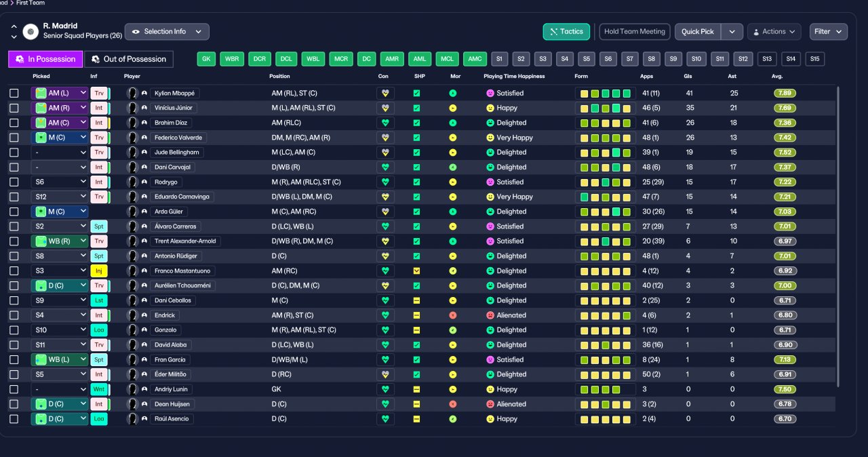Click the eye icon on Selection Info
The image size is (868, 457).
tap(136, 32)
